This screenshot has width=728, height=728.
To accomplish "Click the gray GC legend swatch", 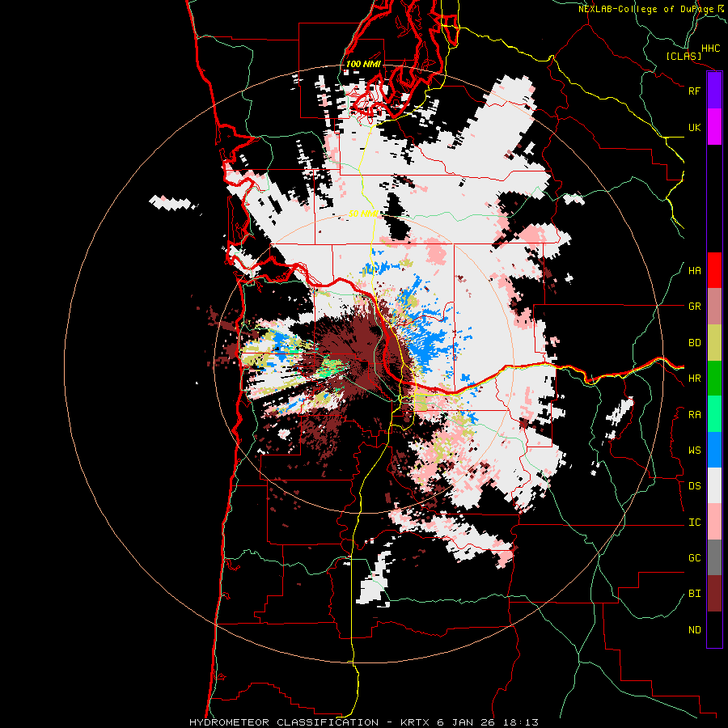I will tap(714, 557).
